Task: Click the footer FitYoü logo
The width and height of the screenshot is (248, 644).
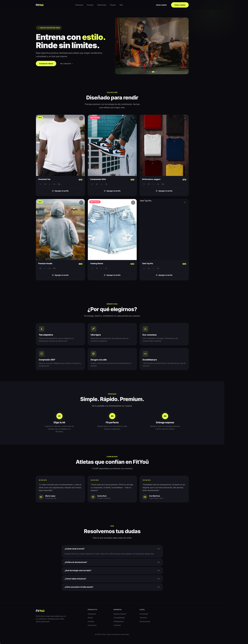Action: [40, 611]
